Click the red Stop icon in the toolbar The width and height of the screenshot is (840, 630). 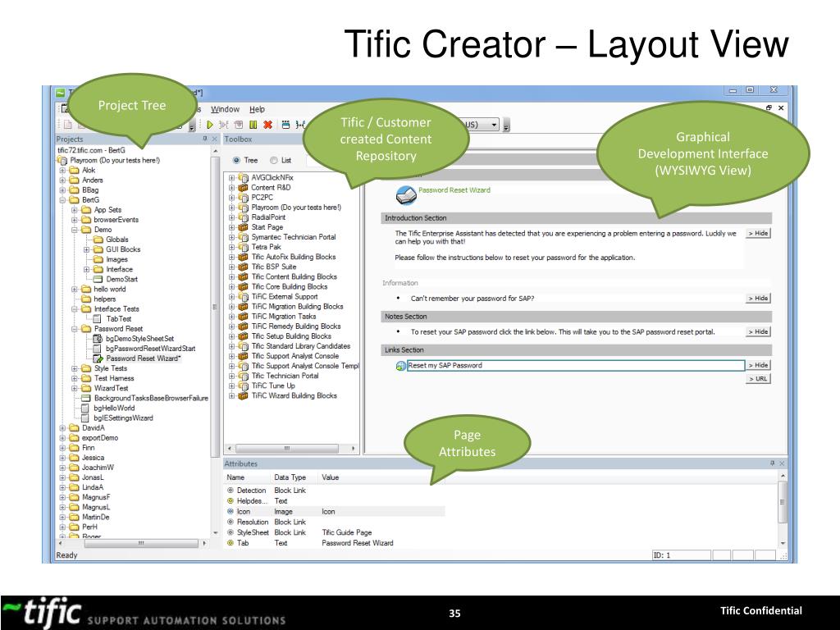click(x=267, y=125)
